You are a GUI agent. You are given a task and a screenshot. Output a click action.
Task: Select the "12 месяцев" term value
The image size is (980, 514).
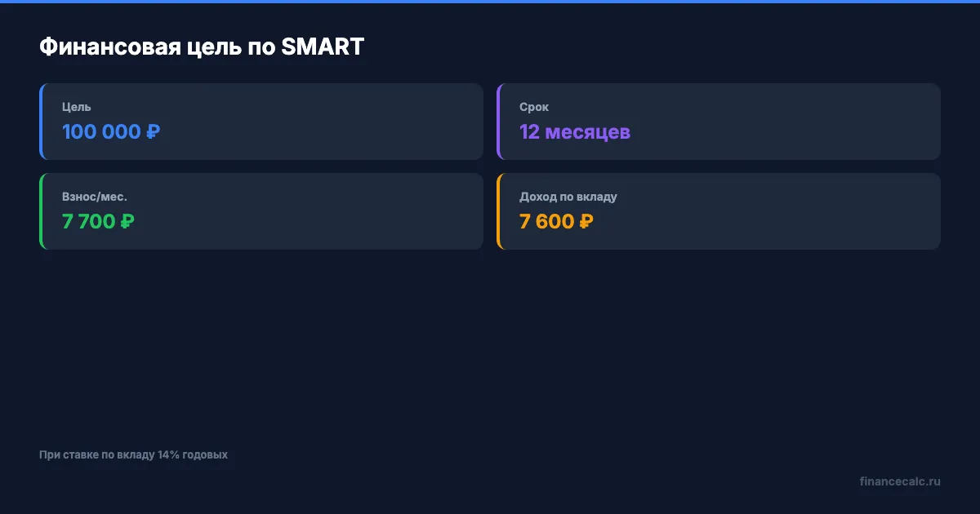pyautogui.click(x=574, y=131)
